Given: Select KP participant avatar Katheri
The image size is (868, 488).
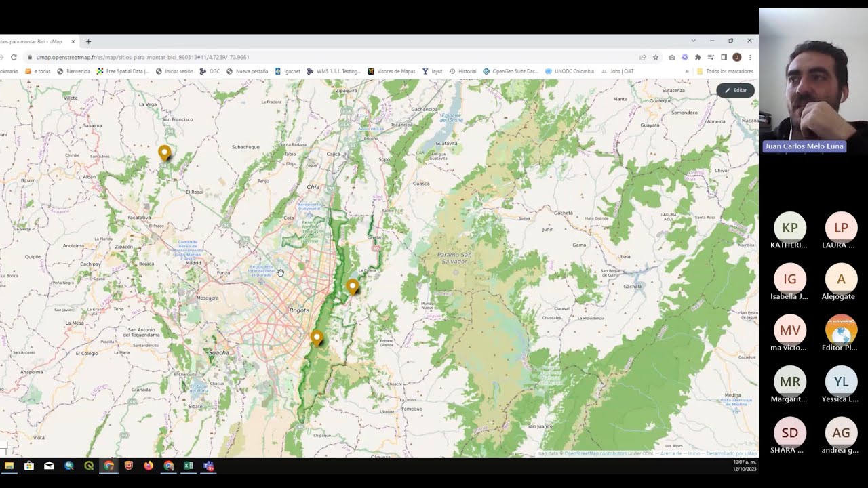Looking at the screenshot, I should click(x=789, y=228).
